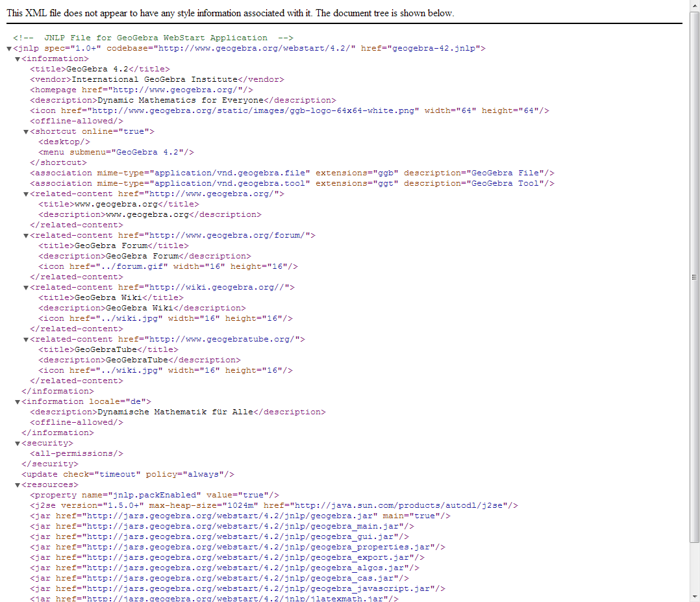Click the all-permissions tag line
This screenshot has height=602, width=700.
pyautogui.click(x=77, y=454)
